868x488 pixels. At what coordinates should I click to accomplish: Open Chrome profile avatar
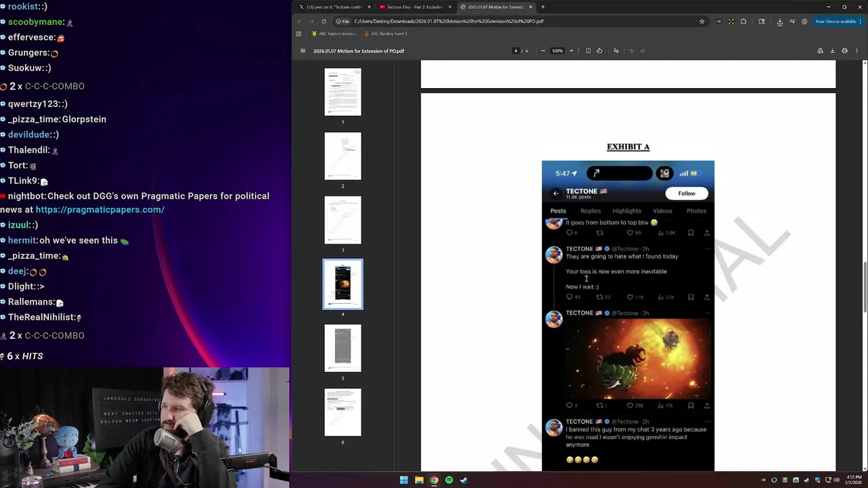point(804,21)
